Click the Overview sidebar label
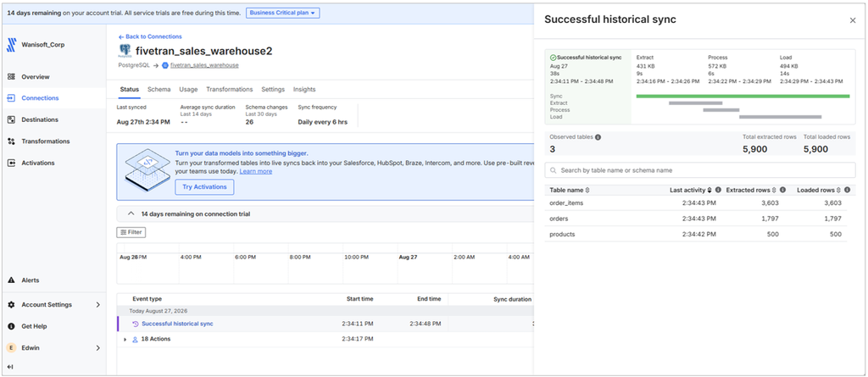 (x=36, y=77)
